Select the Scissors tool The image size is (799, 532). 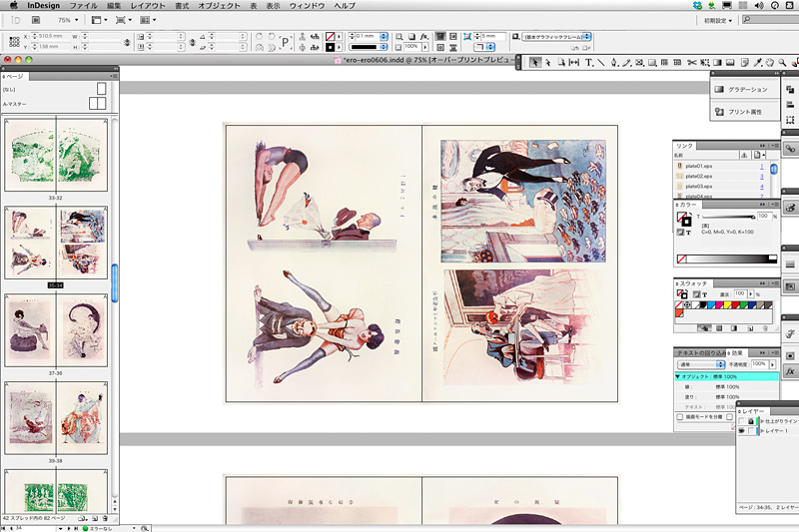tap(691, 62)
